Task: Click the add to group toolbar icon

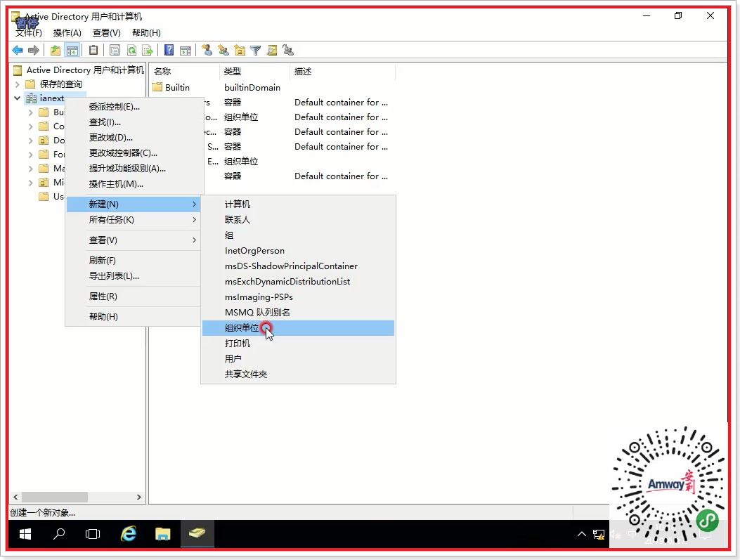Action: coord(288,50)
